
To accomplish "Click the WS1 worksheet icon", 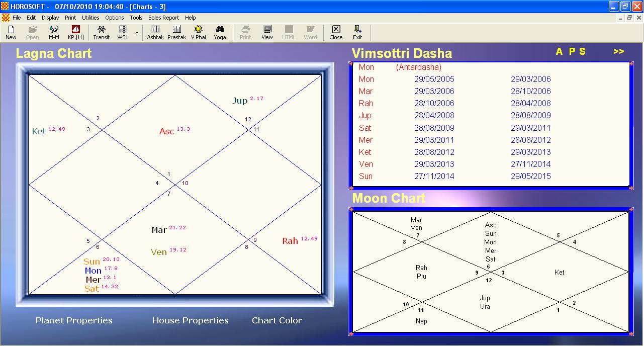I will (x=123, y=33).
